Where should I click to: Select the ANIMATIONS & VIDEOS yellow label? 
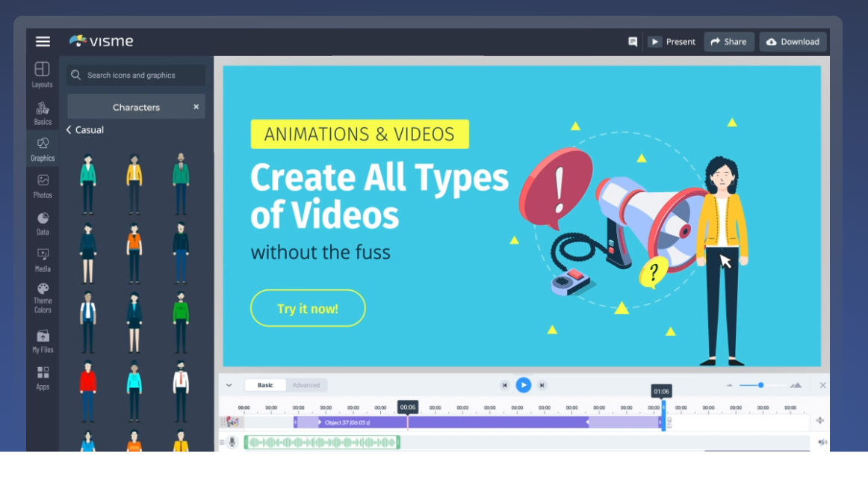point(360,134)
